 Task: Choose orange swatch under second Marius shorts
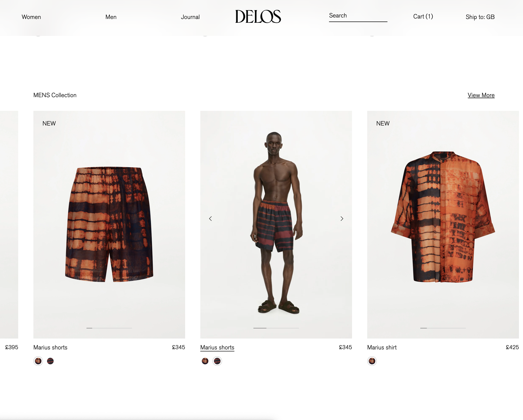coord(205,361)
